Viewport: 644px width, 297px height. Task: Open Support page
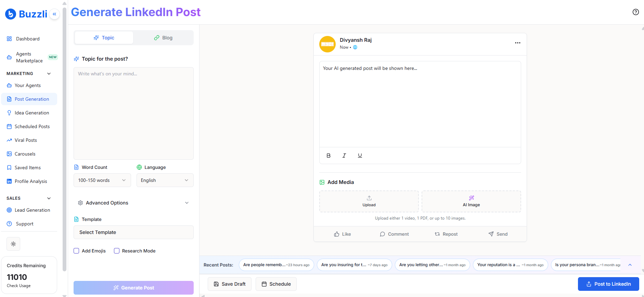tap(29, 224)
